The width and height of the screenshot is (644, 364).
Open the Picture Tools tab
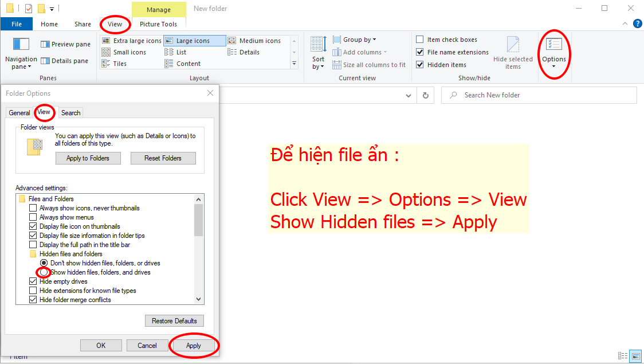tap(159, 24)
